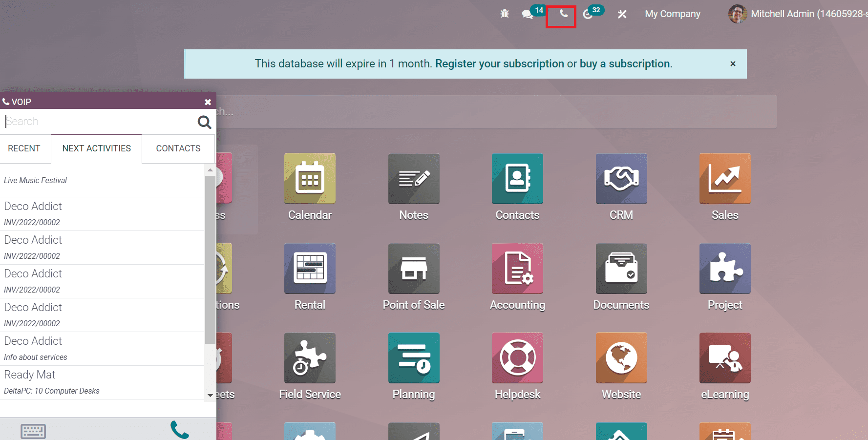
Task: Select Ready Mat DeltaPC Computer Desks entry
Action: tap(102, 382)
